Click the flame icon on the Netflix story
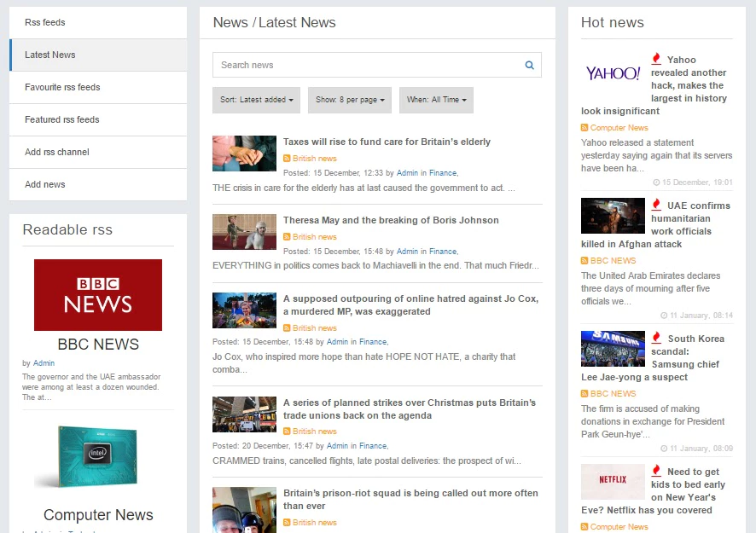Image resolution: width=756 pixels, height=533 pixels. coord(656,471)
